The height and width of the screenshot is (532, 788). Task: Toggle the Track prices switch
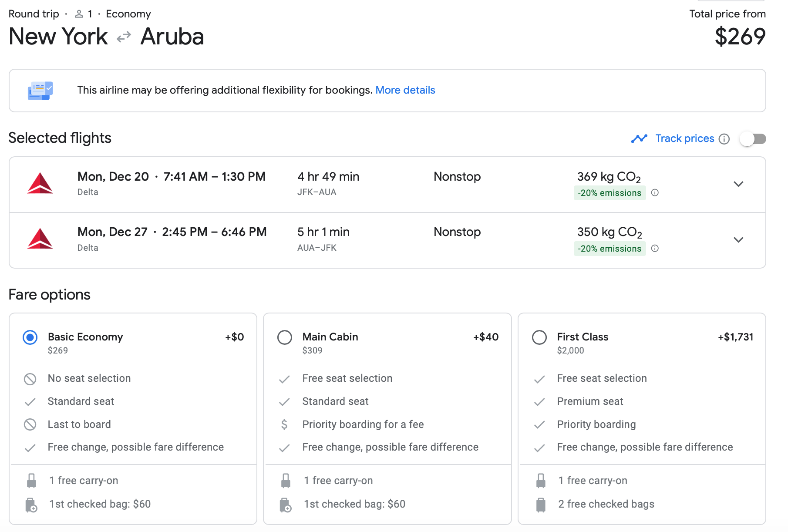[x=753, y=139]
